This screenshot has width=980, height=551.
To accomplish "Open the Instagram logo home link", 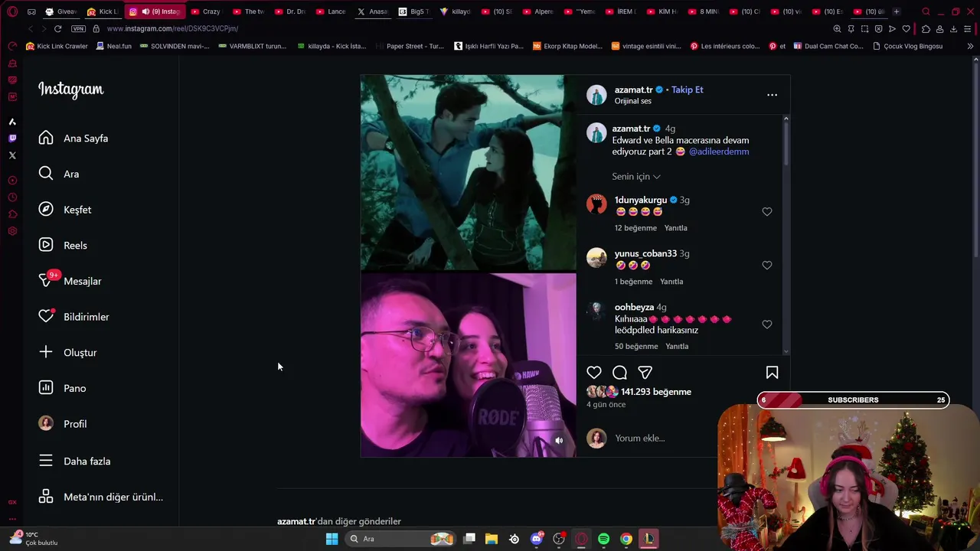I will point(70,90).
